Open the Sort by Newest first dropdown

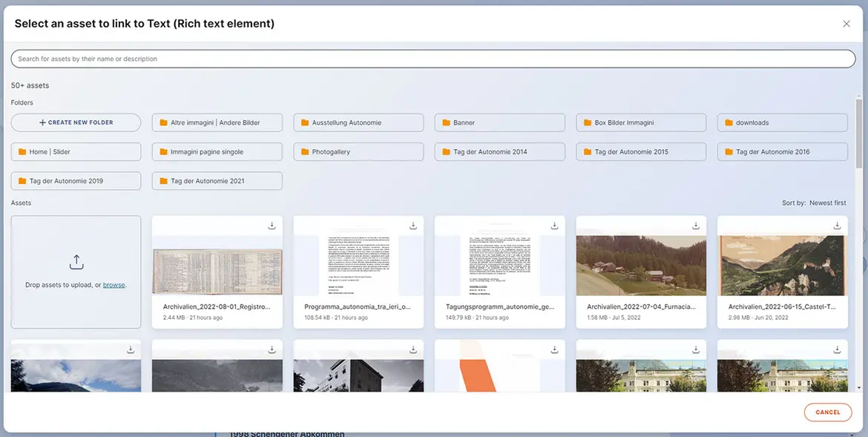tap(827, 203)
